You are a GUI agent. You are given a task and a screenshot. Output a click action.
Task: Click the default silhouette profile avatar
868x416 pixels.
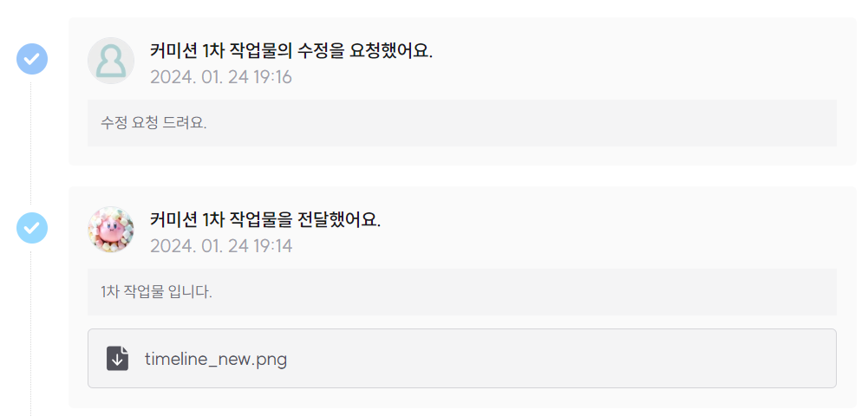coord(111,61)
